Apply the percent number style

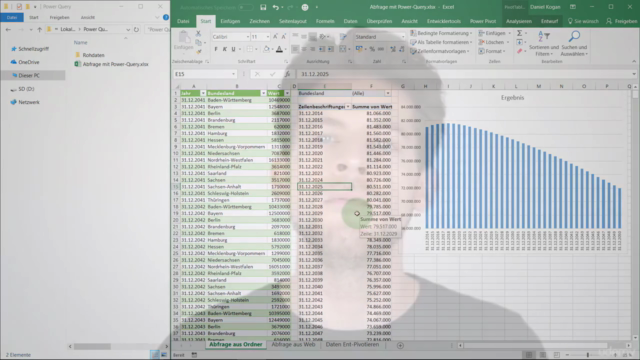(x=372, y=49)
